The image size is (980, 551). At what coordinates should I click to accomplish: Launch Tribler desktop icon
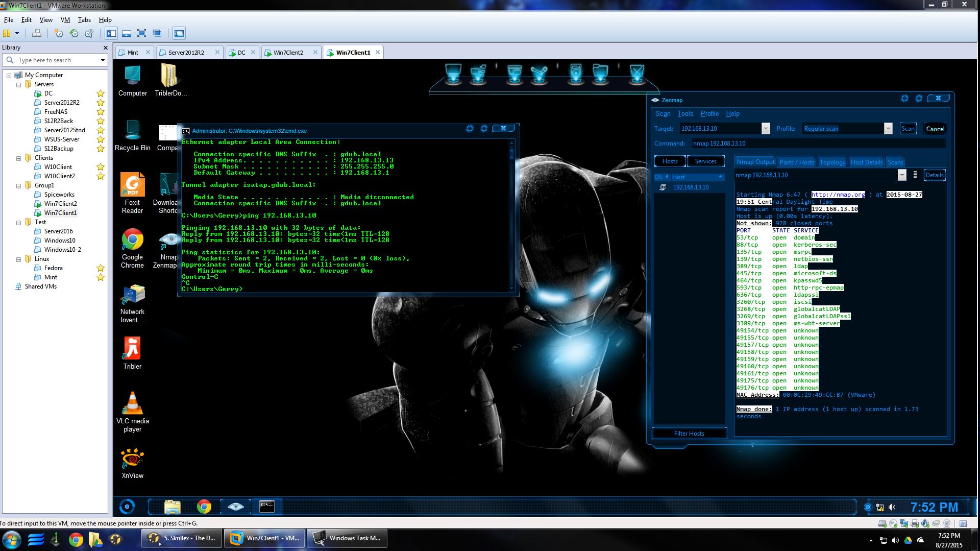point(132,353)
